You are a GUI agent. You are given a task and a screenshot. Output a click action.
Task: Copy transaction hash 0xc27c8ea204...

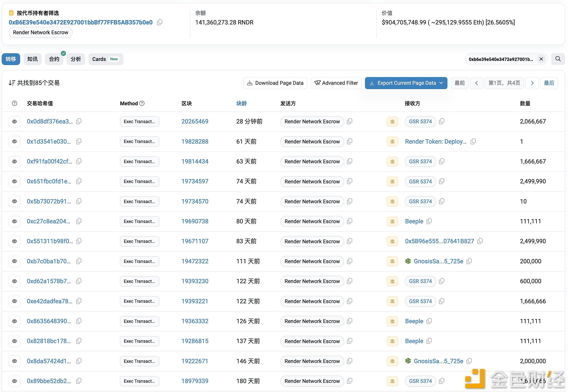click(79, 221)
